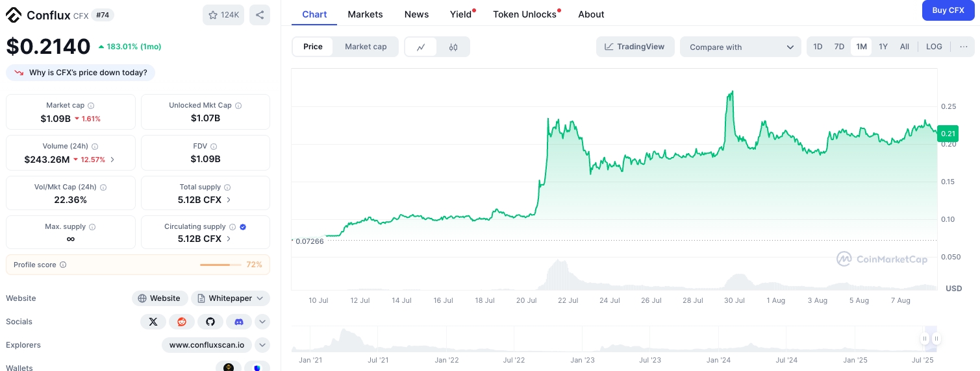Viewport: 980px width, 371px height.
Task: Open the chart more-options ellipsis
Action: pos(963,47)
